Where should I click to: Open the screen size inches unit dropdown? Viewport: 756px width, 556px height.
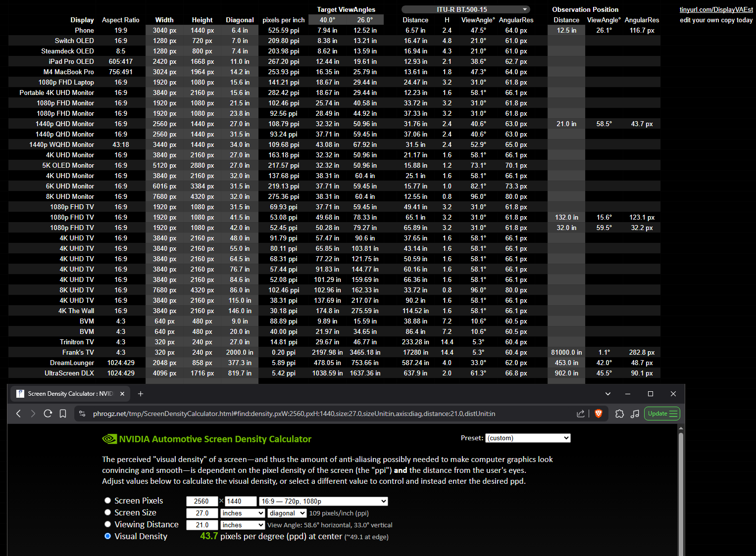(x=243, y=513)
